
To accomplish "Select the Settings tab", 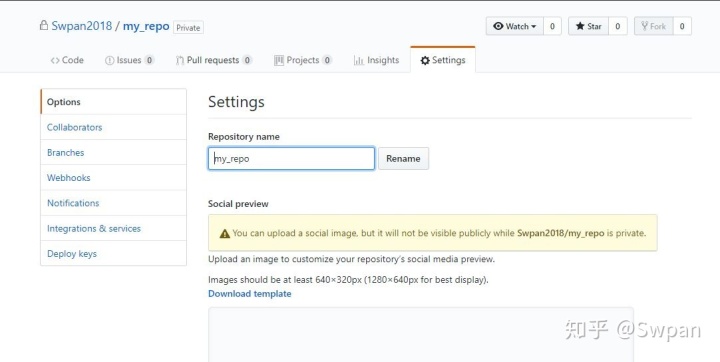I will 443,60.
